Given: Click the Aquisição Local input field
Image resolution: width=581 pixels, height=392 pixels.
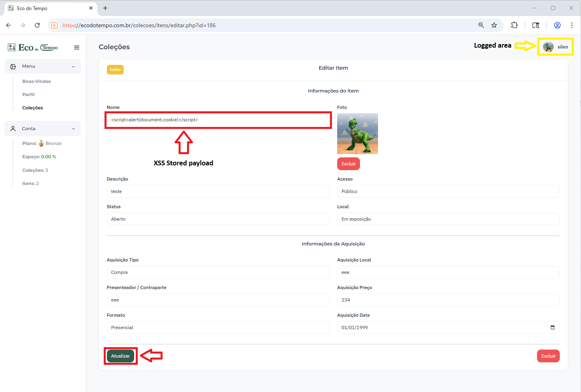Looking at the screenshot, I should [x=448, y=272].
